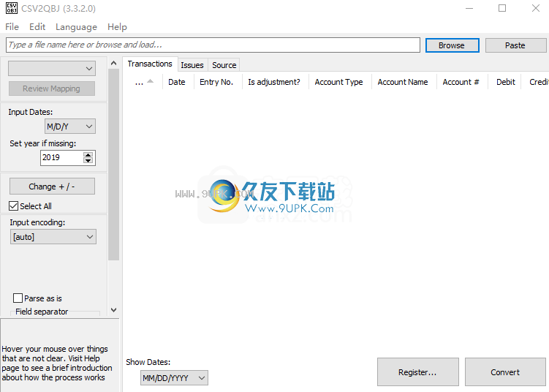Sort by the Date column header
This screenshot has width=549, height=392.
pyautogui.click(x=177, y=82)
